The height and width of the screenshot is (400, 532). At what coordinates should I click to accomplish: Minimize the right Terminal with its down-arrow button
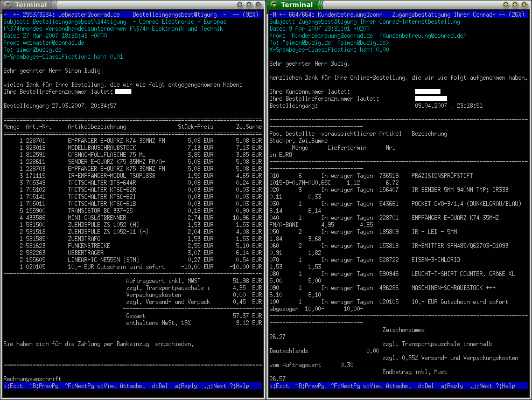coord(506,5)
